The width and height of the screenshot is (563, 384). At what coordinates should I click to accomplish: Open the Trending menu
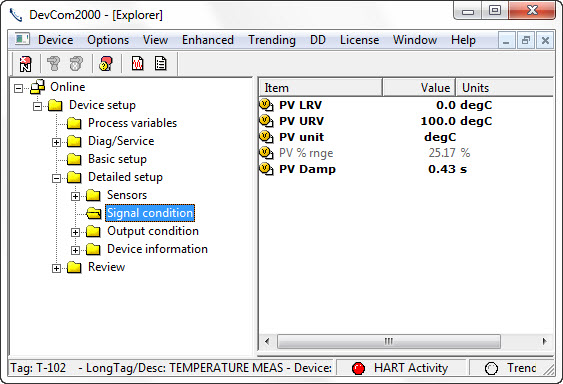point(272,40)
